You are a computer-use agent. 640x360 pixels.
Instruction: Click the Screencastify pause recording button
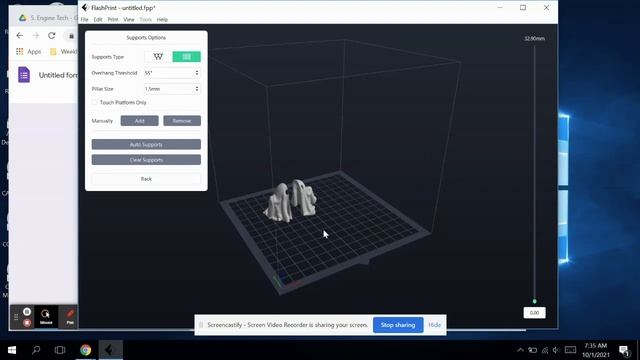point(27,312)
